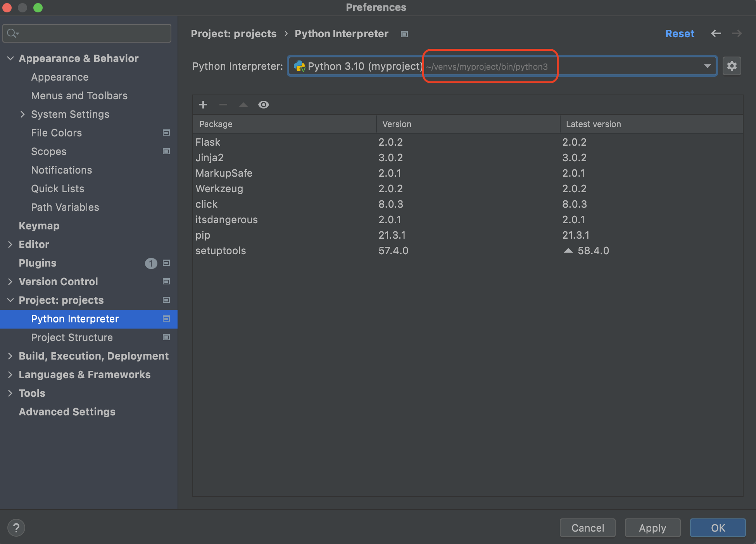Viewport: 756px width, 544px height.
Task: Click the search options magnifier icon
Action: [x=12, y=33]
